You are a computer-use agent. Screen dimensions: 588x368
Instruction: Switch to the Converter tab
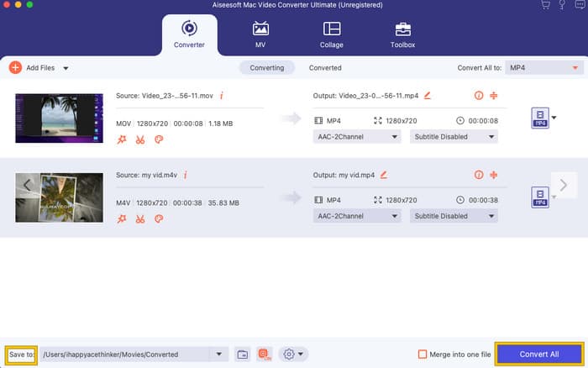(189, 34)
